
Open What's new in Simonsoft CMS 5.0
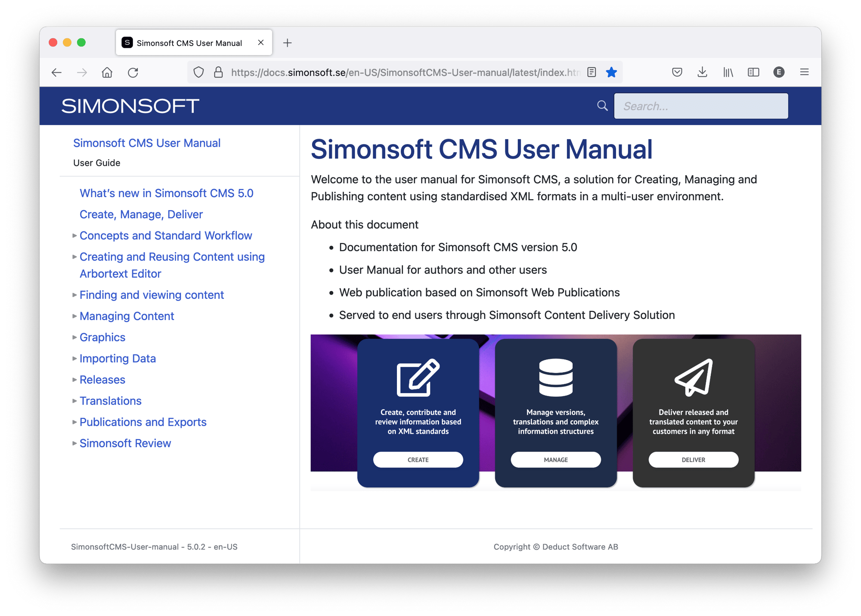click(x=167, y=193)
